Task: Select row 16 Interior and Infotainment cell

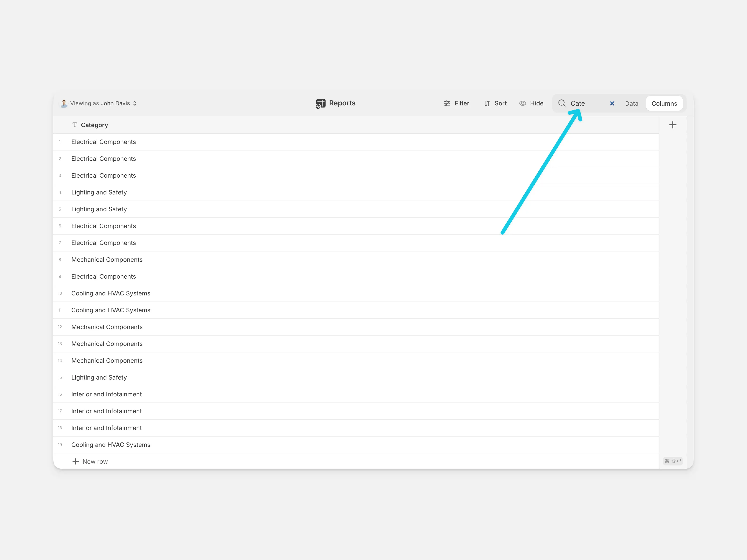Action: 356,394
